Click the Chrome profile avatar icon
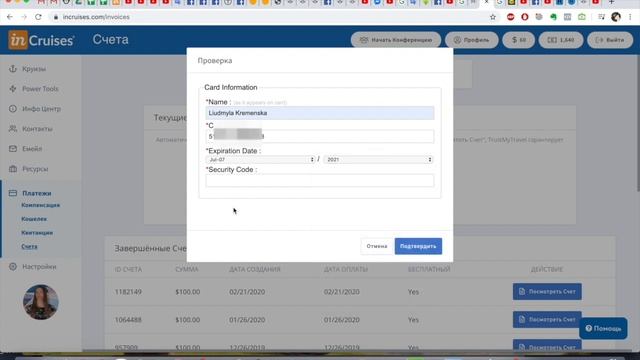Viewport: 640px width, 360px height. pos(616,17)
